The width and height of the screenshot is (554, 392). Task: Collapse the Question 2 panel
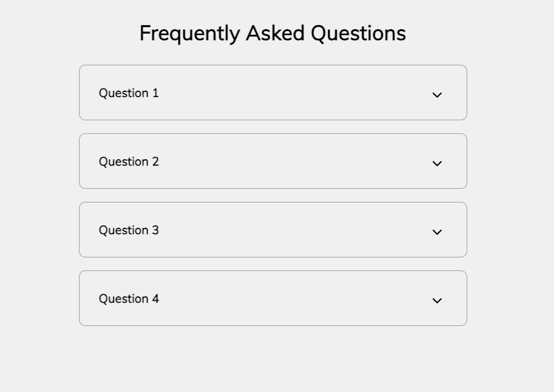coord(272,161)
